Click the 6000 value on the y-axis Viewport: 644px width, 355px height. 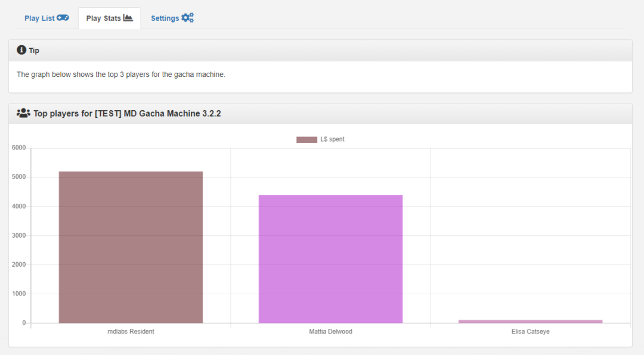(18, 148)
